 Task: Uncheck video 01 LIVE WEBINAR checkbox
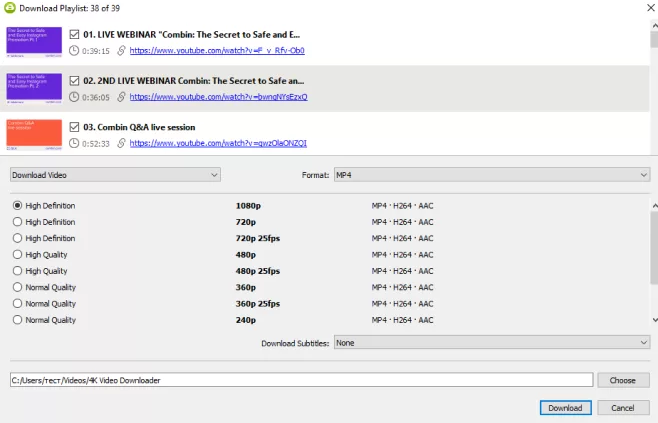coord(74,34)
